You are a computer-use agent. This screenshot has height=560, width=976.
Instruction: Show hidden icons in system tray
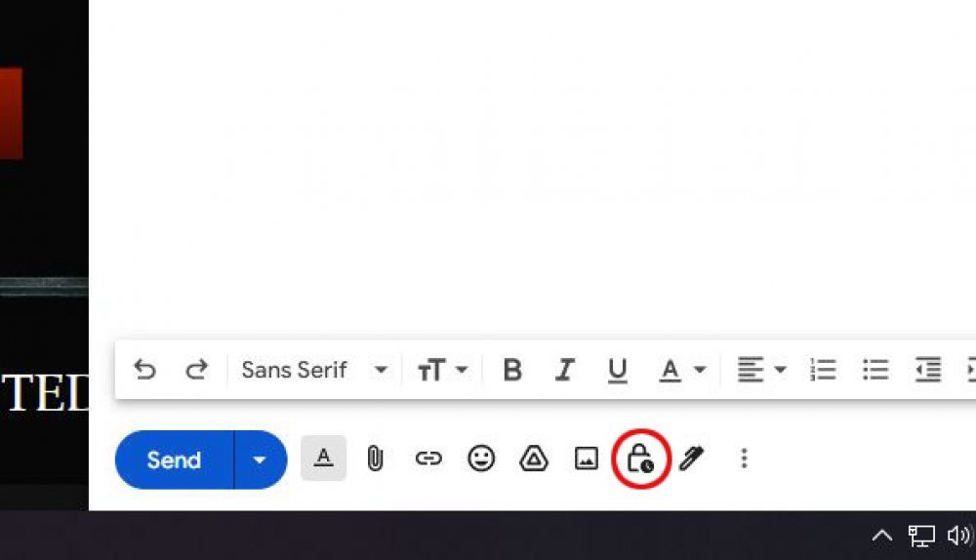tap(882, 536)
